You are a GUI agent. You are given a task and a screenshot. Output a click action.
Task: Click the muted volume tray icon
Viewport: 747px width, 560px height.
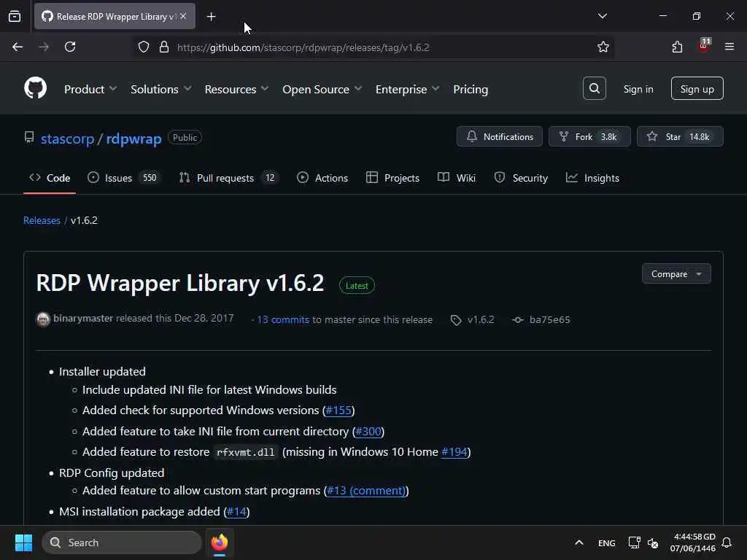tap(653, 542)
